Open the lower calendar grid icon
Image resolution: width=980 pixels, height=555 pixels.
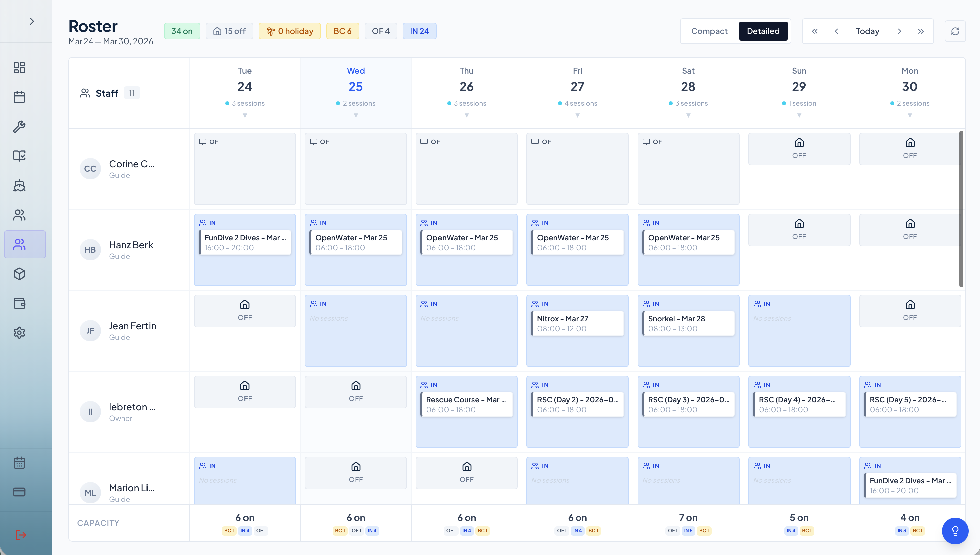19,462
